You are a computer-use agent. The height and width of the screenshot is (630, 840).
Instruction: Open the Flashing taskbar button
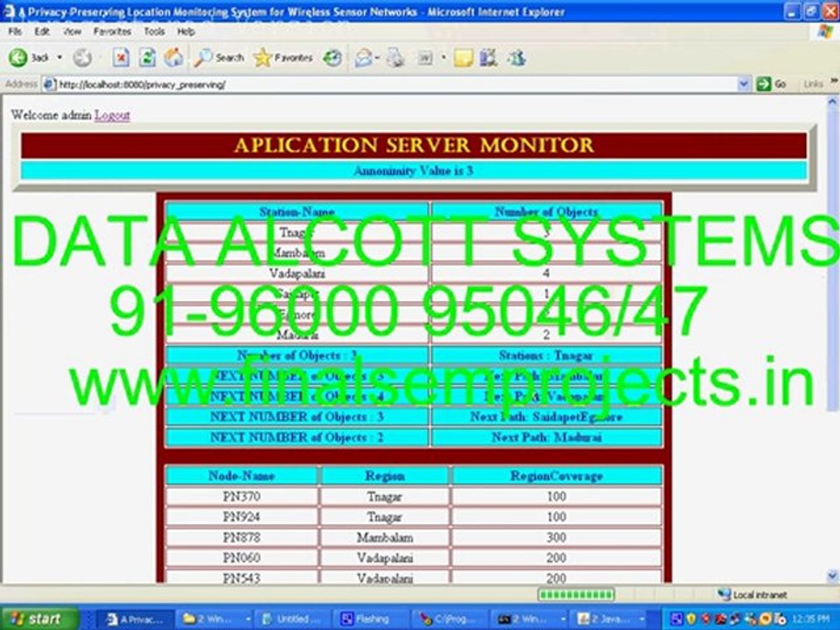click(x=369, y=619)
